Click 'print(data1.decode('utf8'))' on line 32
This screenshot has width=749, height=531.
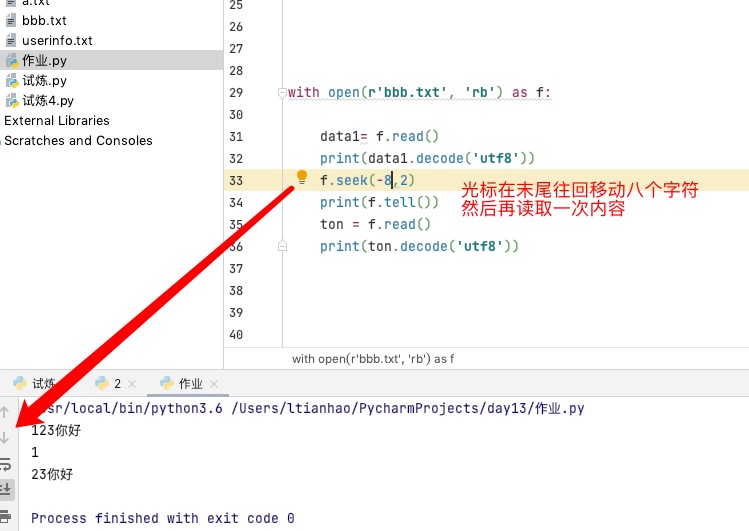[x=428, y=159]
